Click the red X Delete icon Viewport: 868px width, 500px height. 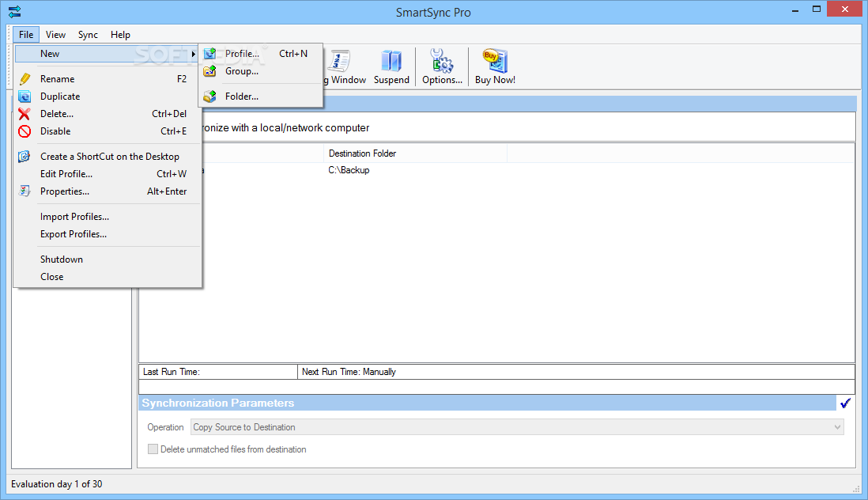[25, 114]
